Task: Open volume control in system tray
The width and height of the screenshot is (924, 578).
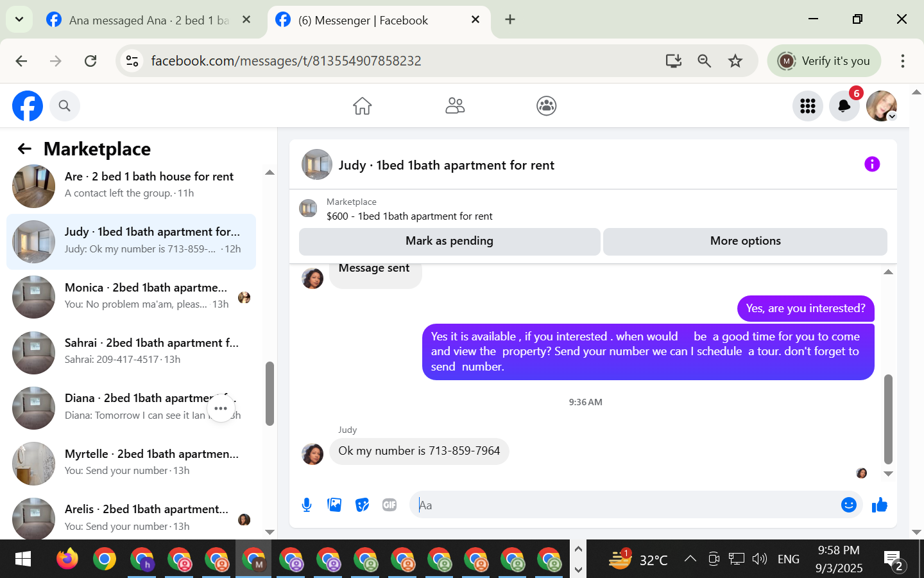Action: (760, 559)
